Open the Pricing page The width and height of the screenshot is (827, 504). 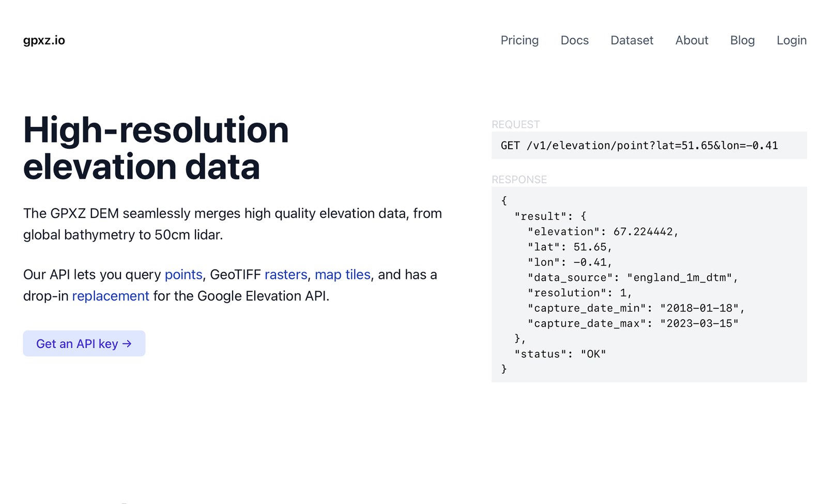click(x=519, y=40)
